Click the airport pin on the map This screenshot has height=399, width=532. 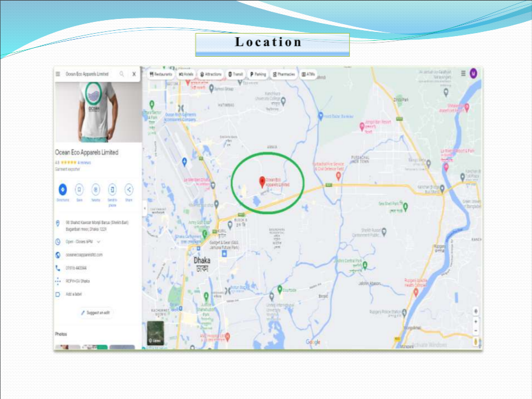coord(184,162)
